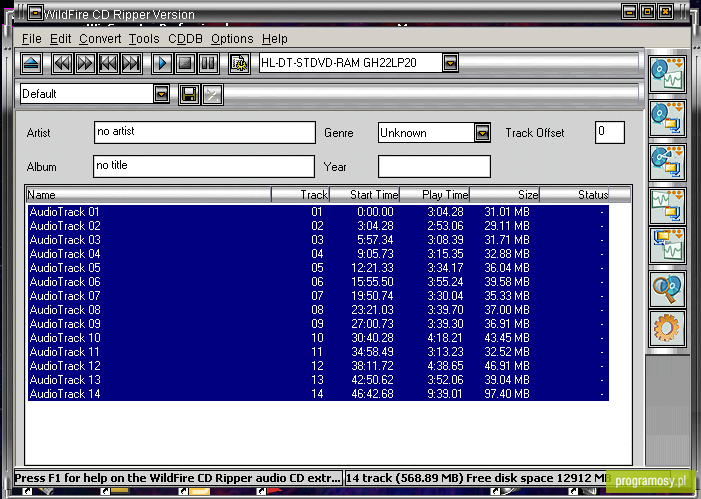Sort by Play Time column header

click(x=435, y=195)
